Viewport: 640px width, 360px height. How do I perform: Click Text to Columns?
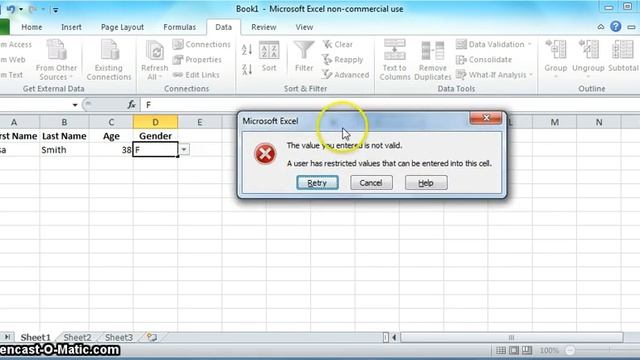coord(395,60)
